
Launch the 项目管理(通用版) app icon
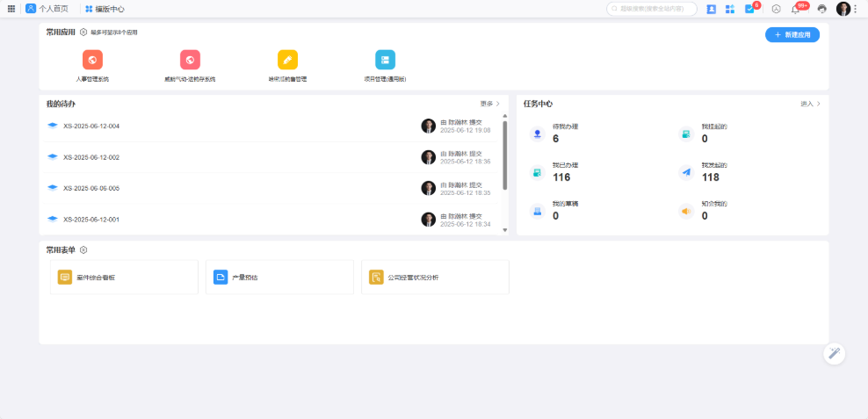coord(385,60)
